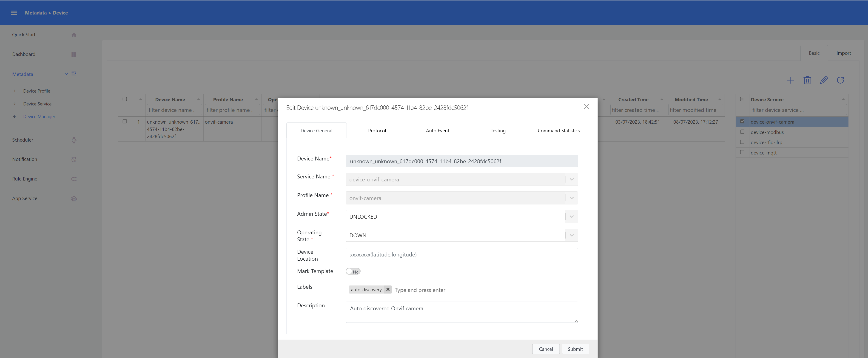The height and width of the screenshot is (358, 868).
Task: Click the add device plus icon
Action: 791,80
